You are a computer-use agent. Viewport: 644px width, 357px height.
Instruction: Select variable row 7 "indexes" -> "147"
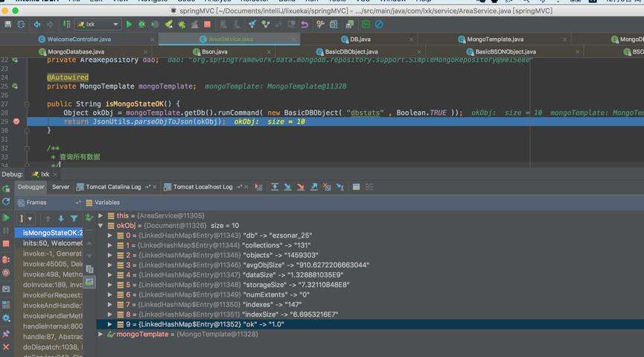pos(369,304)
